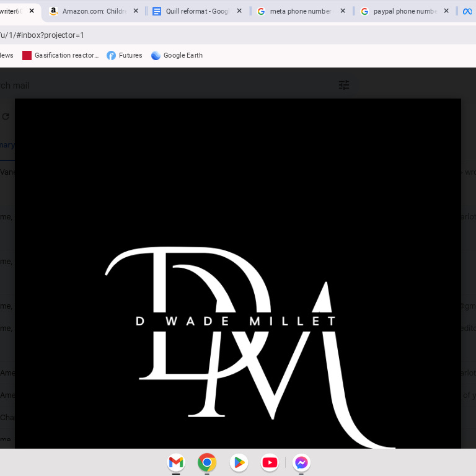Image resolution: width=476 pixels, height=476 pixels.
Task: Click the Amazon favicon in tab strip
Action: click(x=53, y=11)
